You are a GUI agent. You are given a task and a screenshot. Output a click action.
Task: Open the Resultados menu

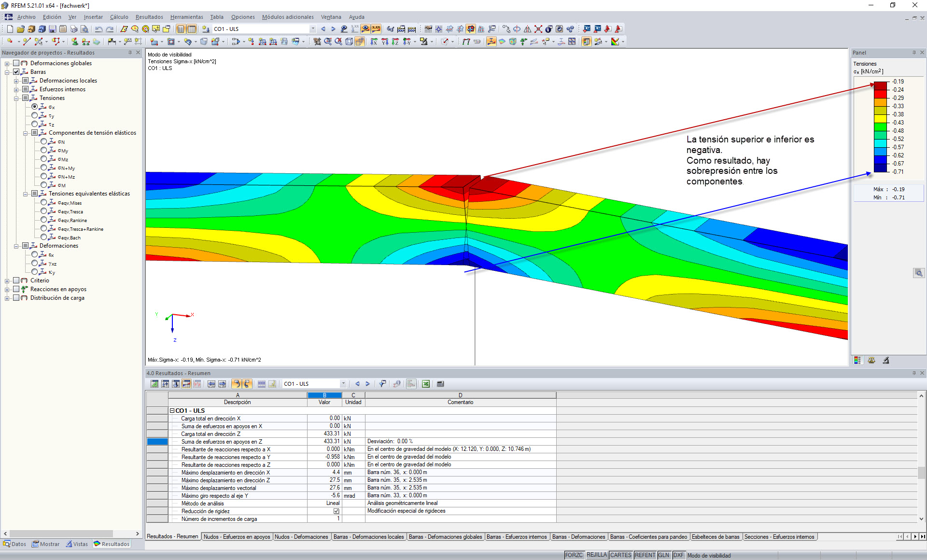(x=149, y=17)
